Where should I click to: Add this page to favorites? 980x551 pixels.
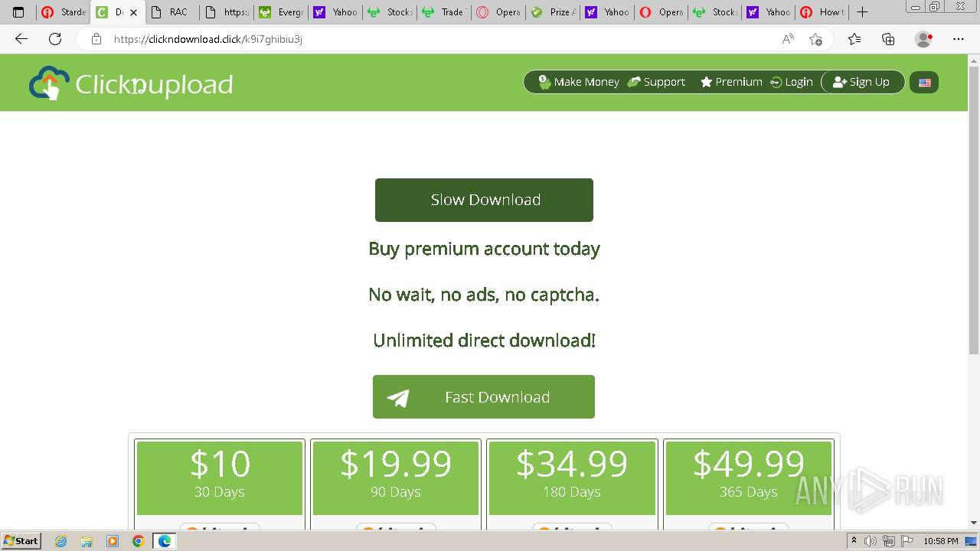815,39
